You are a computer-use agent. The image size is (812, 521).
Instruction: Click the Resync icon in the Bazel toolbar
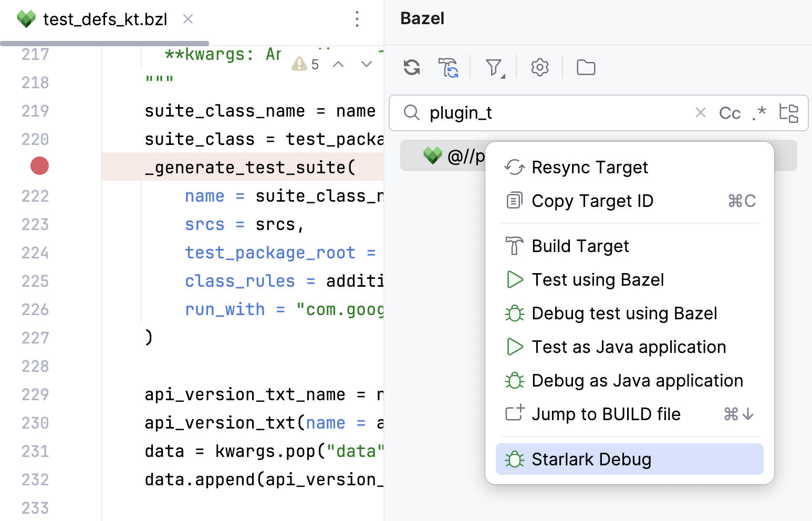pyautogui.click(x=412, y=67)
